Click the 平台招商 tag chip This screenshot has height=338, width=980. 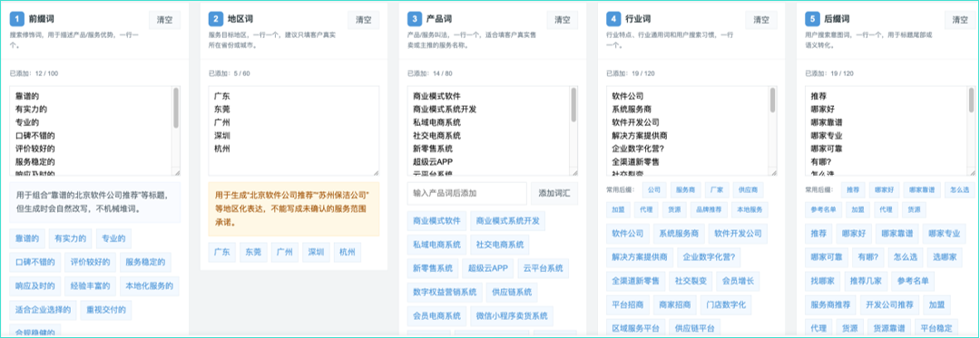tap(628, 305)
